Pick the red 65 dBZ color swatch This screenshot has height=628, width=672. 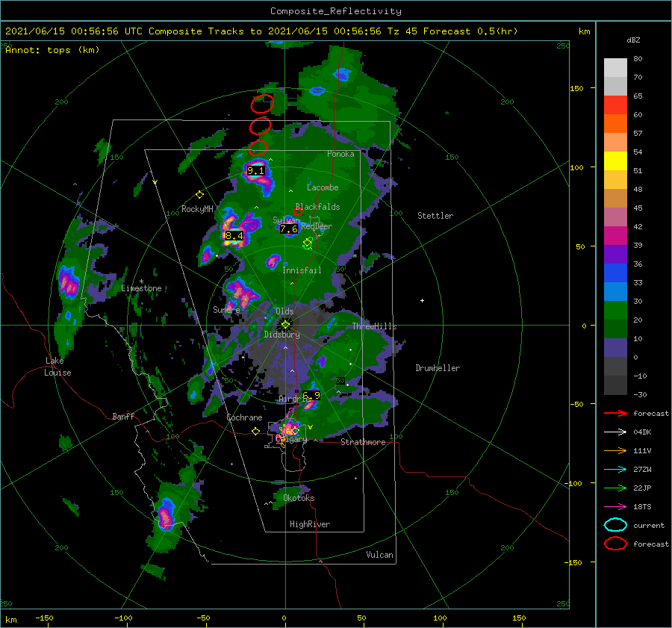[615, 105]
